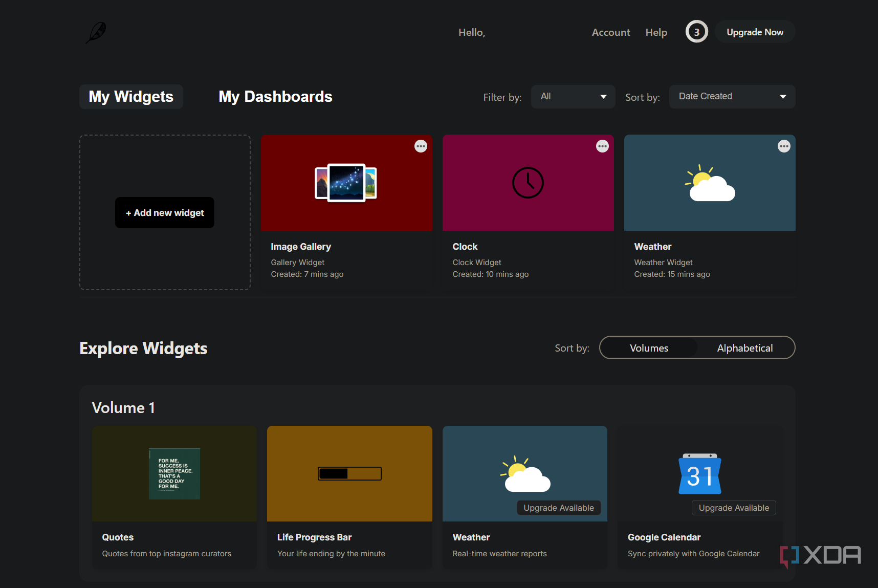Click the Upgrade Now button

pos(755,32)
